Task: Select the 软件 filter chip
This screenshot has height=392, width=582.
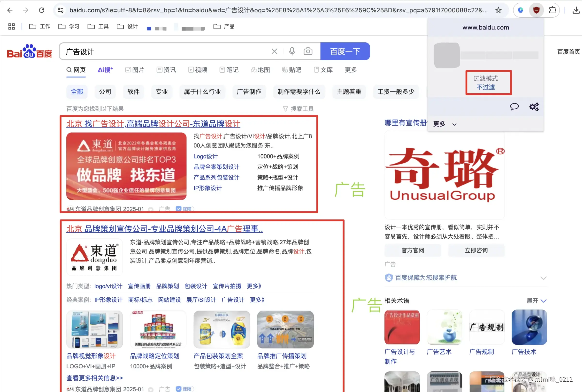Action: (x=133, y=92)
